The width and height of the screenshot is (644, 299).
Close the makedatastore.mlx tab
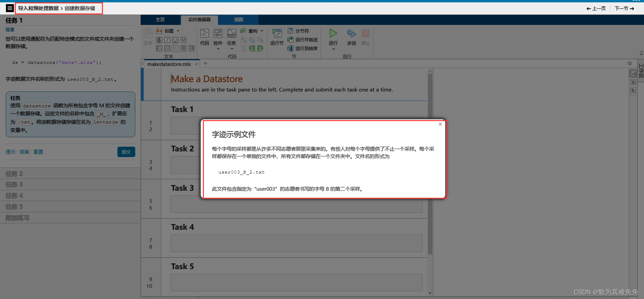point(196,64)
